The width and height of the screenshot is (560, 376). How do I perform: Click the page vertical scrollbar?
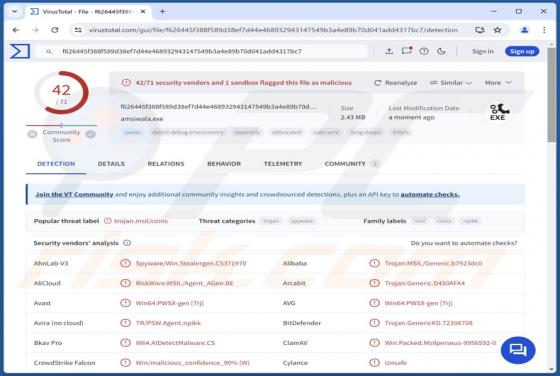[x=552, y=207]
